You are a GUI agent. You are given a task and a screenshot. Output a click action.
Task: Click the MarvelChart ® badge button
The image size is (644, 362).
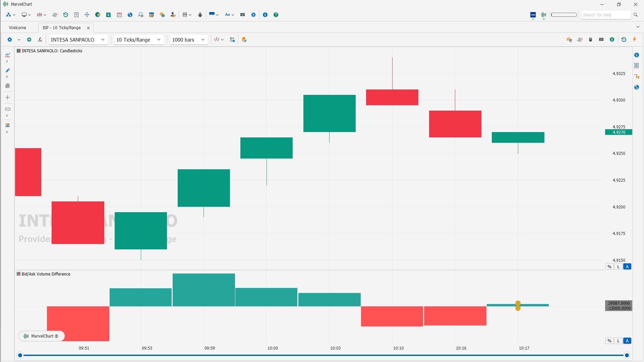tap(42, 336)
